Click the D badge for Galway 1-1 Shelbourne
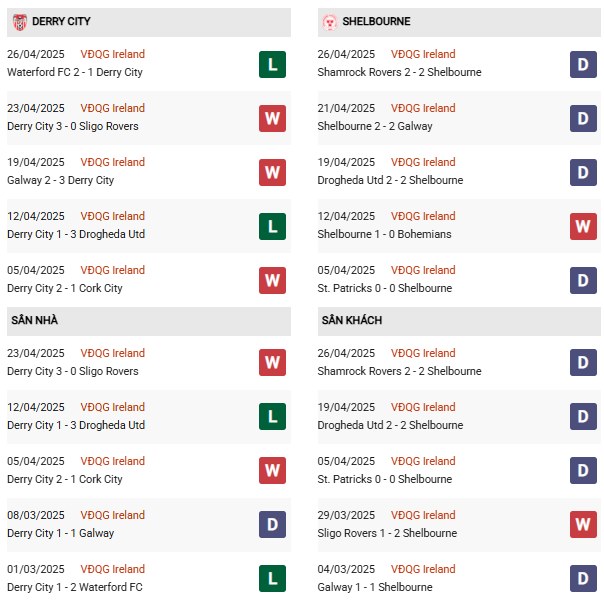Screen dimensions: 604x602 click(583, 578)
